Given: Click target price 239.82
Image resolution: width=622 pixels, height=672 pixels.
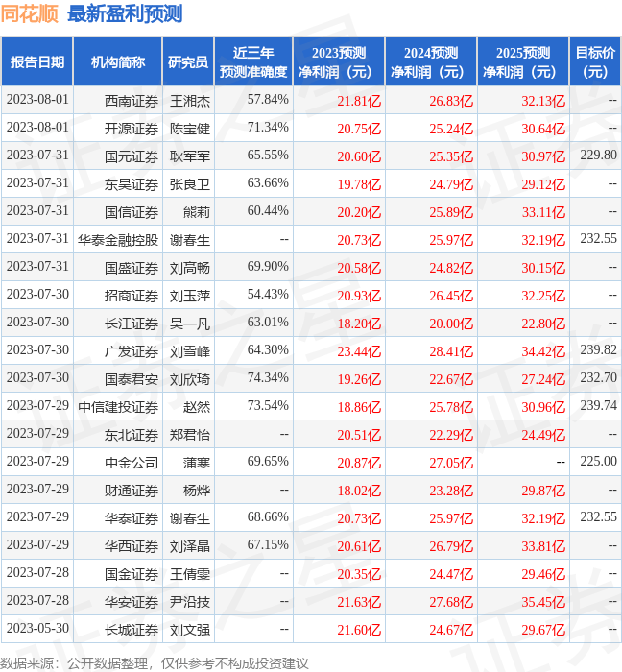Looking at the screenshot, I should coord(598,350).
